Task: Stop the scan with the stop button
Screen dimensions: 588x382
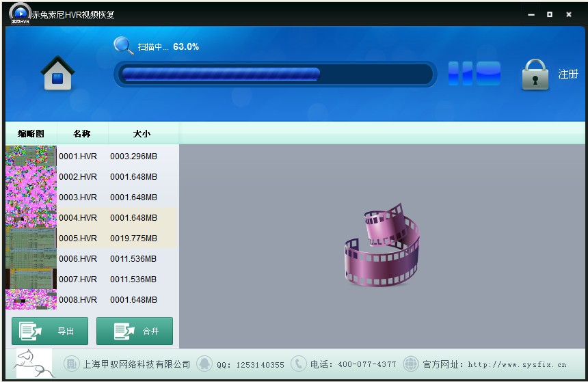Action: (x=488, y=74)
